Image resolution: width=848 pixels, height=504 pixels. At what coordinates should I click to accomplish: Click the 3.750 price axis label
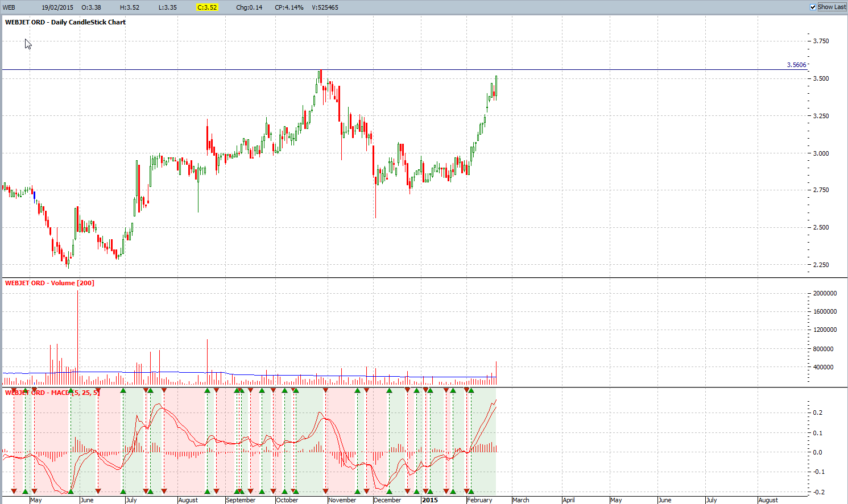click(x=821, y=41)
